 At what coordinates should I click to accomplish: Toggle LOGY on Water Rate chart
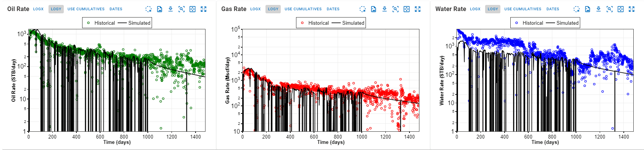(493, 9)
